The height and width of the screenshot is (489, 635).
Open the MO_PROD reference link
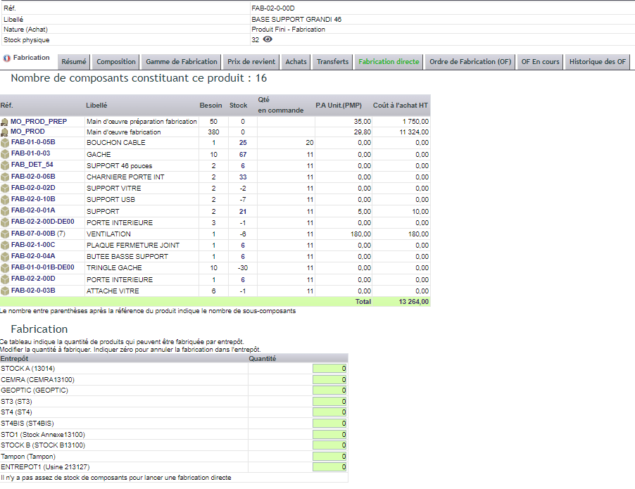[x=28, y=131]
